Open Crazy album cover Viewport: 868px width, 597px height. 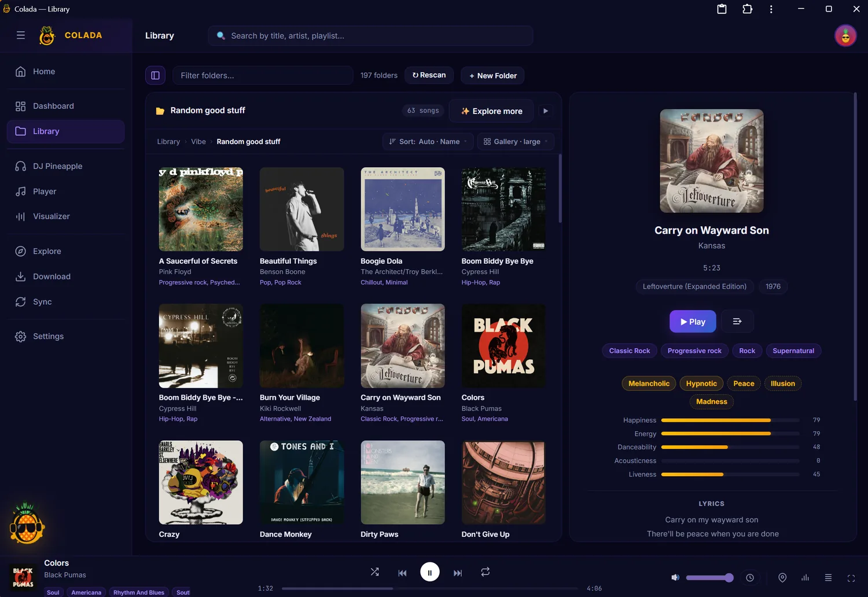[201, 482]
